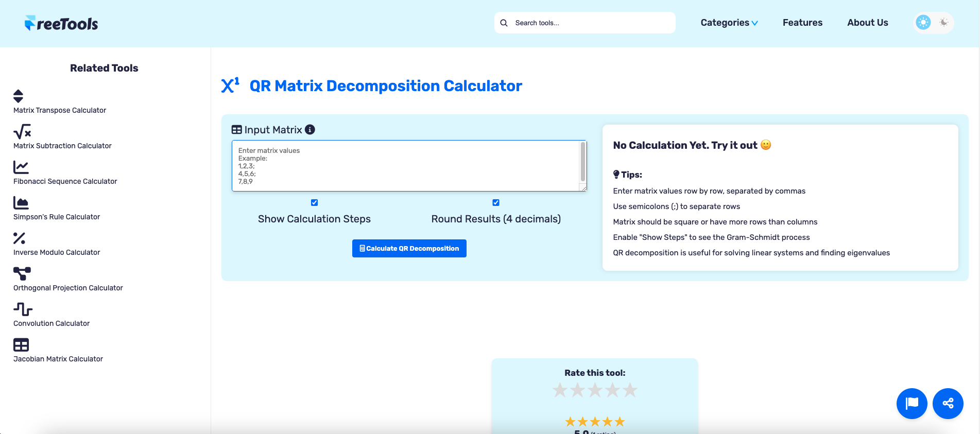Screen dimensions: 980x434
Task: Uncheck Show Calculation Steps checkbox
Action: coord(314,203)
